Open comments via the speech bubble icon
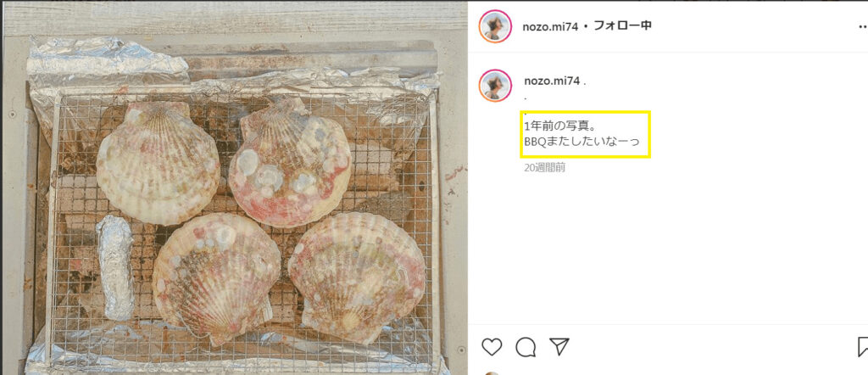Image resolution: width=868 pixels, height=375 pixels. pyautogui.click(x=526, y=347)
